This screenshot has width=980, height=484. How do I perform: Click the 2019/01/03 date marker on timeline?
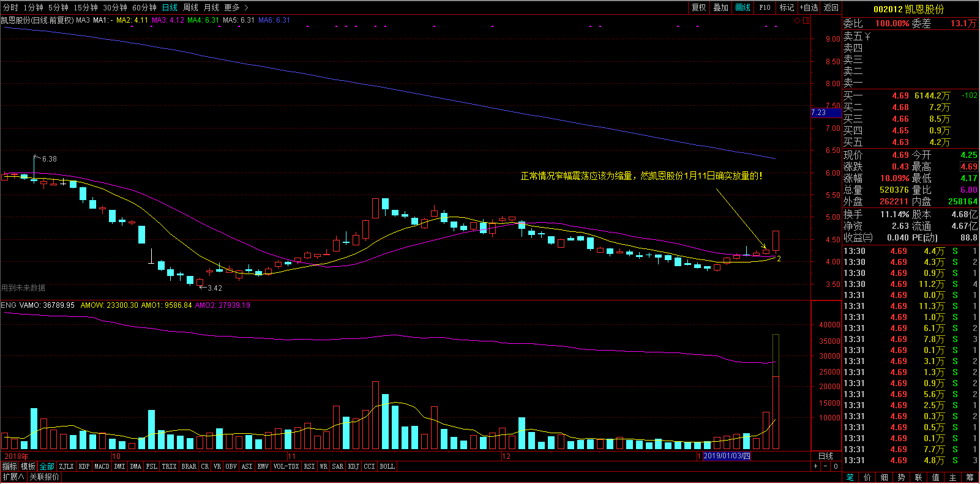pyautogui.click(x=727, y=456)
